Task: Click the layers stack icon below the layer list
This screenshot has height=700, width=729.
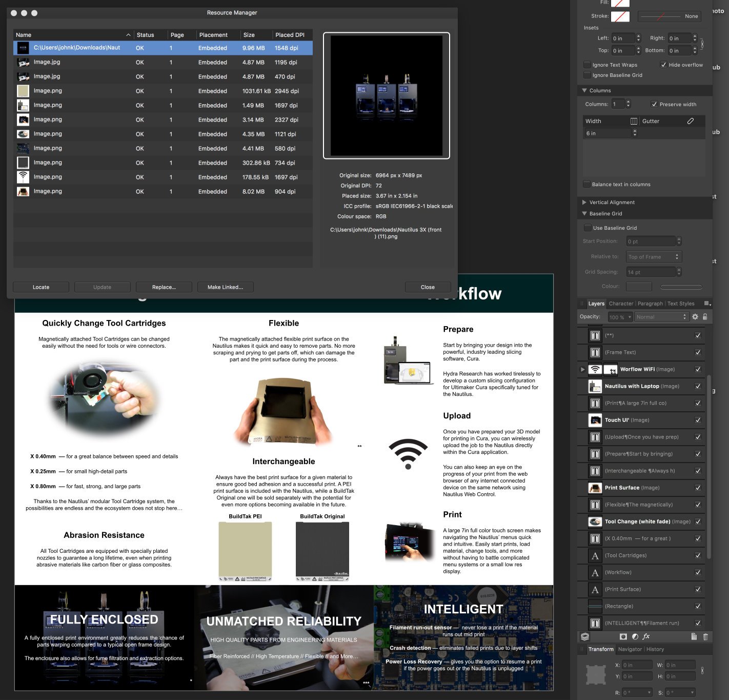Action: (x=585, y=636)
